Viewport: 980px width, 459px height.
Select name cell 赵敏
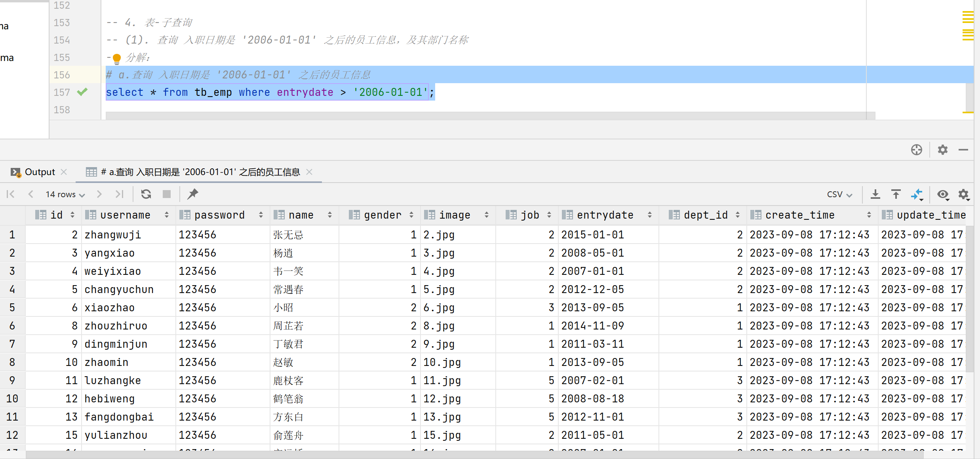(304, 362)
